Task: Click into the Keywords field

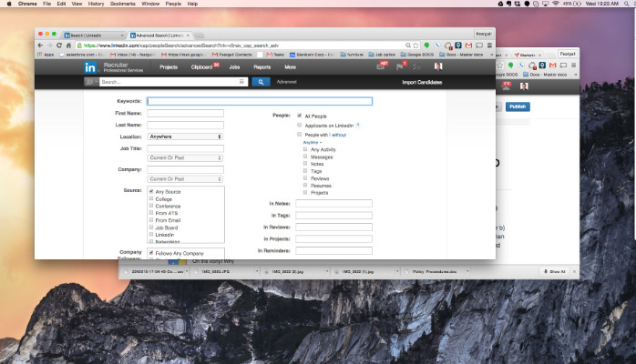Action: click(260, 101)
